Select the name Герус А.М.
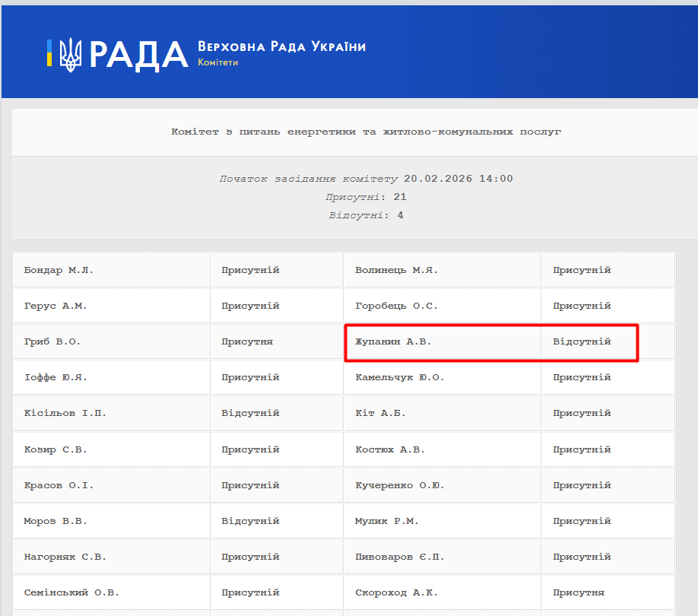The image size is (698, 616). tap(56, 306)
